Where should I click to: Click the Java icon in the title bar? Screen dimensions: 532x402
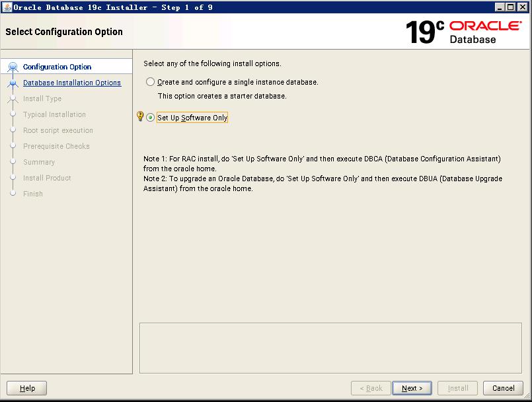[x=7, y=7]
